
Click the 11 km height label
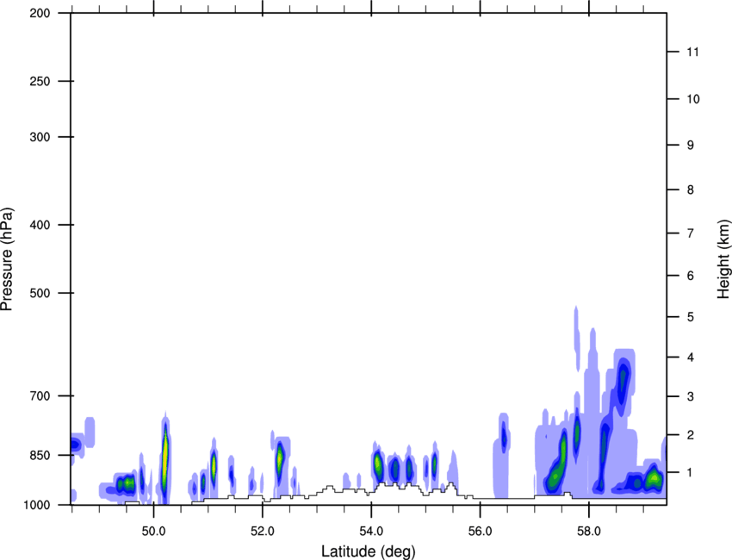pos(693,52)
